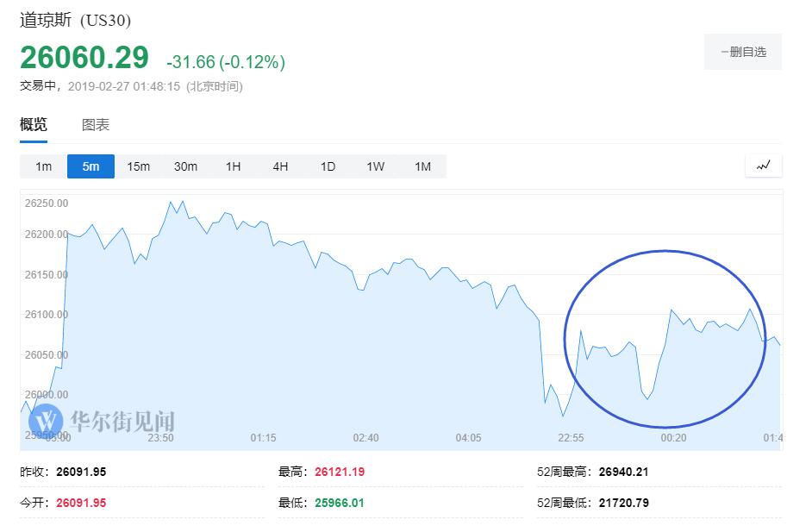Click the Wallstreetcn watermark logo
The height and width of the screenshot is (532, 787).
(x=102, y=421)
